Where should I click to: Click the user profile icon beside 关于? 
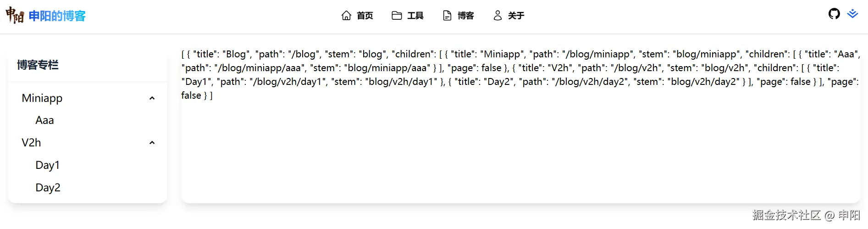(498, 16)
